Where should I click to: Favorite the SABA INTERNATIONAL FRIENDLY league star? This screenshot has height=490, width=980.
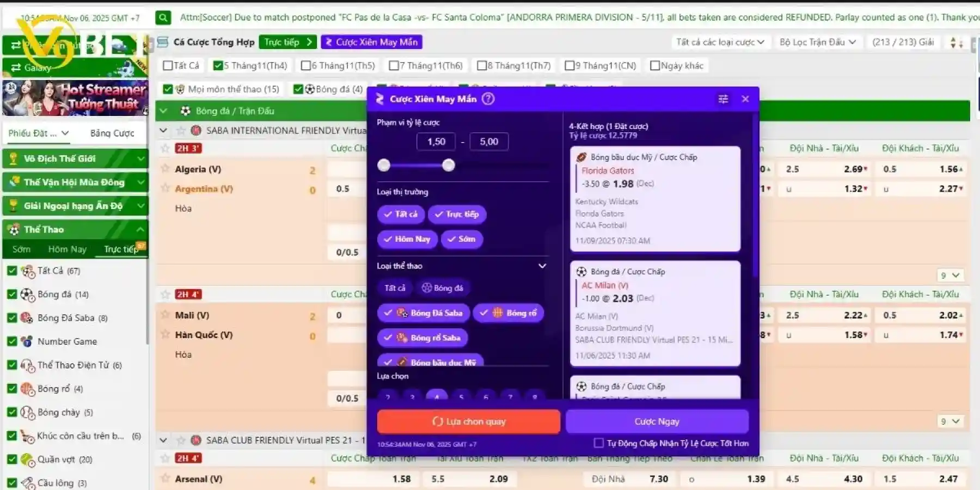coord(181,131)
